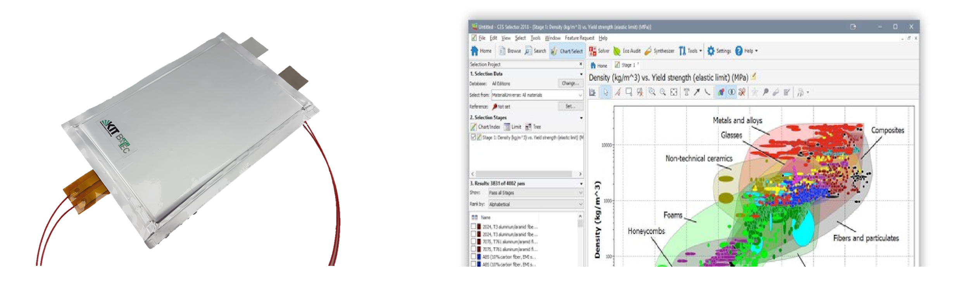The width and height of the screenshot is (980, 288).
Task: Click blue swatch of first ABS row
Action: pyautogui.click(x=479, y=257)
